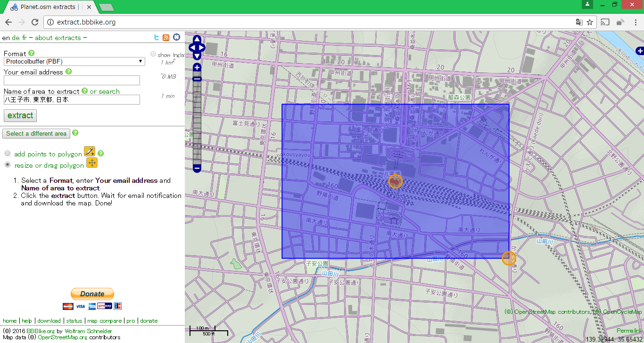The height and width of the screenshot is (343, 644).
Task: Open the RSS feed icon
Action: click(x=166, y=37)
